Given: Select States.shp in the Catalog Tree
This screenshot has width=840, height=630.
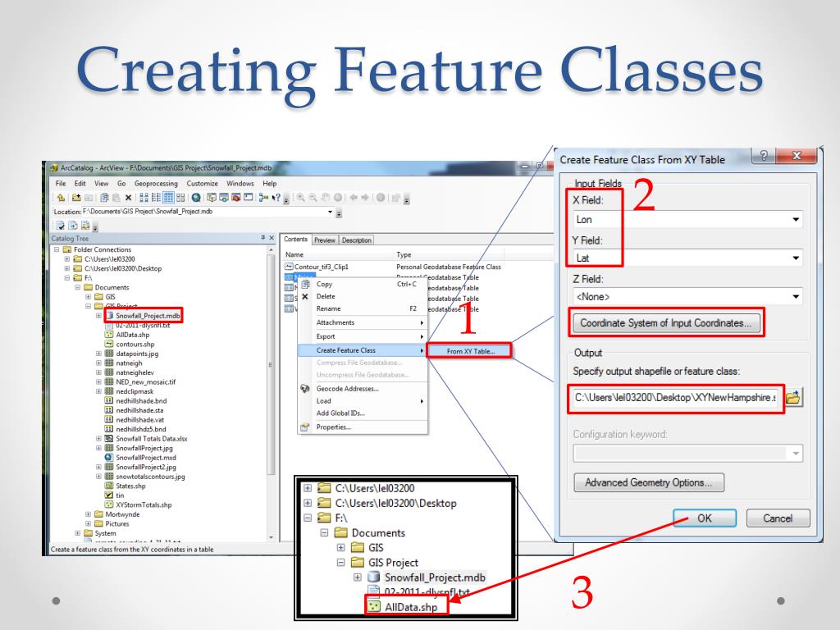Looking at the screenshot, I should (130, 486).
